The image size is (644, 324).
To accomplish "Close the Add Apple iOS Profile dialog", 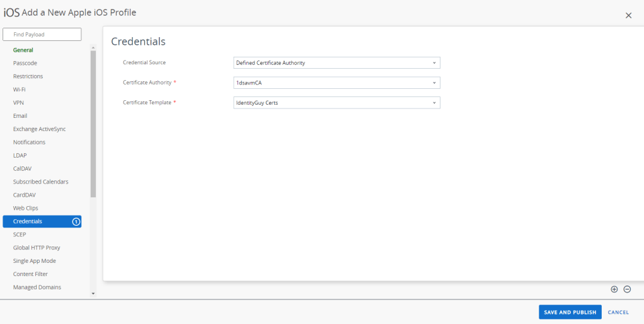I will (628, 15).
